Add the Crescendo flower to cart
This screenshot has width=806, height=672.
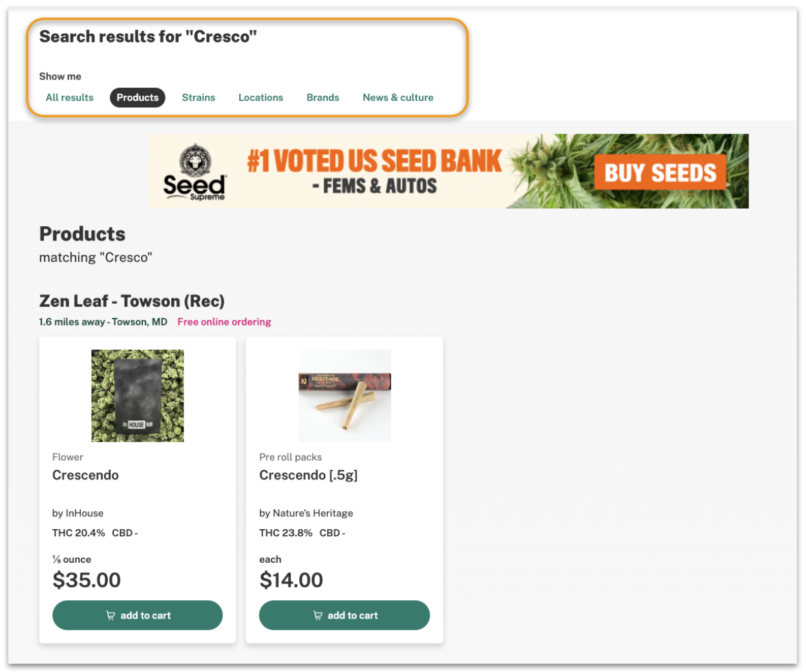(x=138, y=615)
